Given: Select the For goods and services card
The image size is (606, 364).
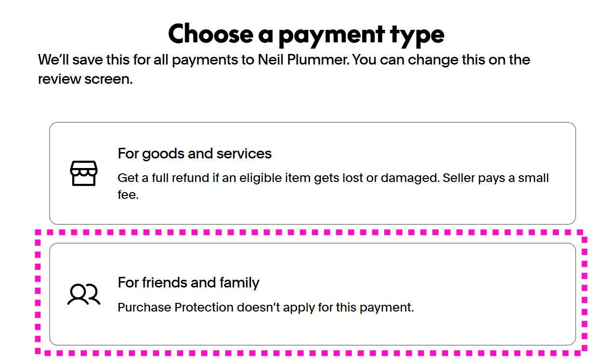Looking at the screenshot, I should point(313,173).
